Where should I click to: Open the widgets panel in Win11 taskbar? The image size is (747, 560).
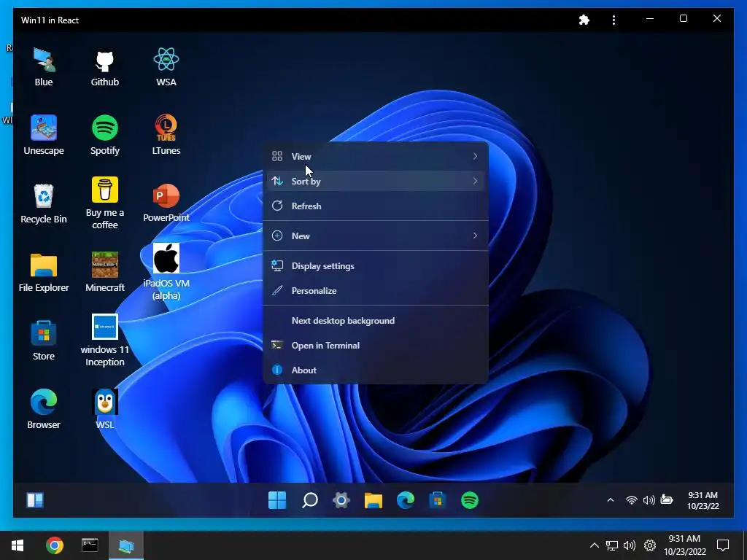coord(35,500)
